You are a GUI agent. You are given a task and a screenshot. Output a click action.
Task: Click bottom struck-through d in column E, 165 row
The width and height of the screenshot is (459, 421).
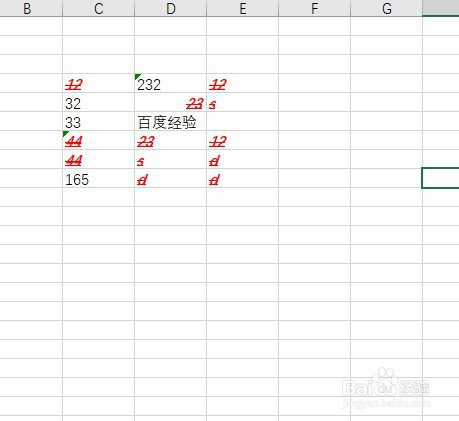242,178
